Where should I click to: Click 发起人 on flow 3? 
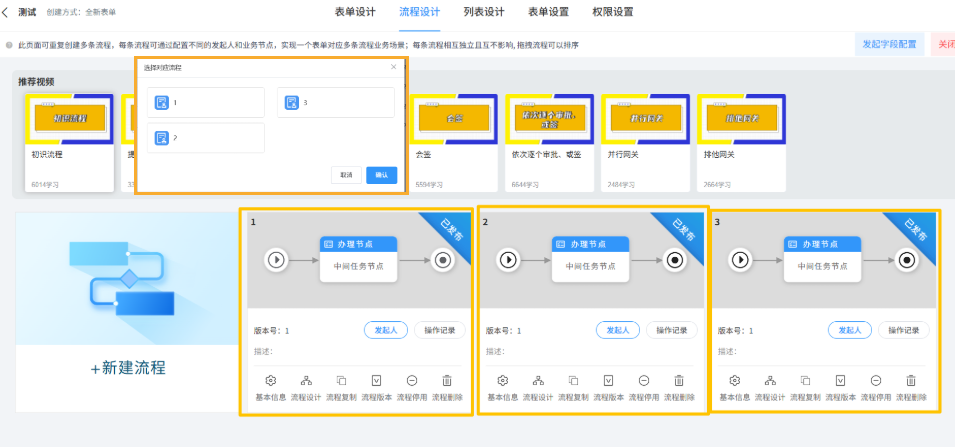click(x=850, y=330)
